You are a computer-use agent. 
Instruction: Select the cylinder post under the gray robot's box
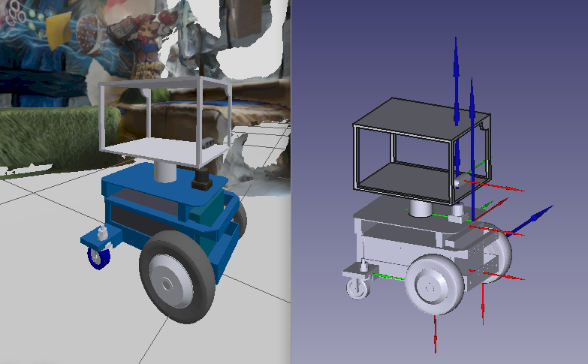[x=421, y=208]
